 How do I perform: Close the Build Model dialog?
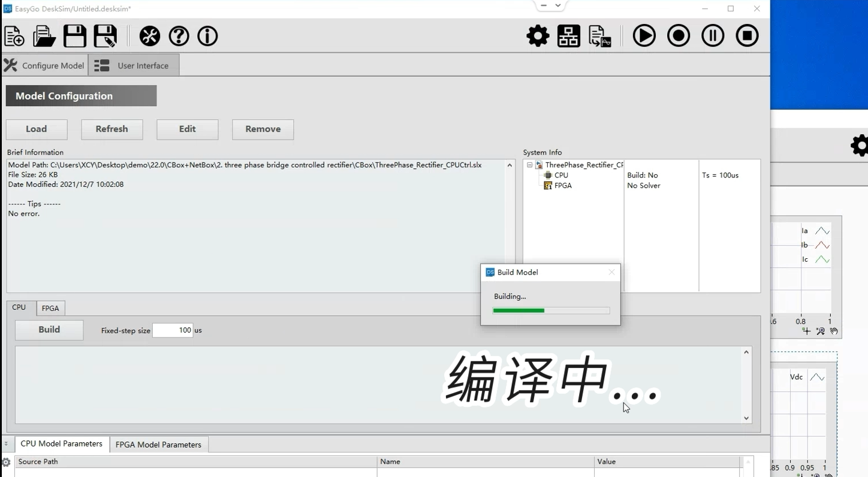coord(611,272)
